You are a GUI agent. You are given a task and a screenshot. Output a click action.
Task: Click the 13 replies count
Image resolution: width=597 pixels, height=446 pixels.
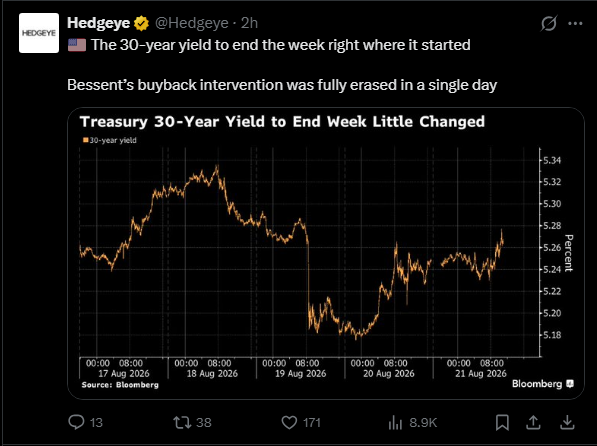96,422
